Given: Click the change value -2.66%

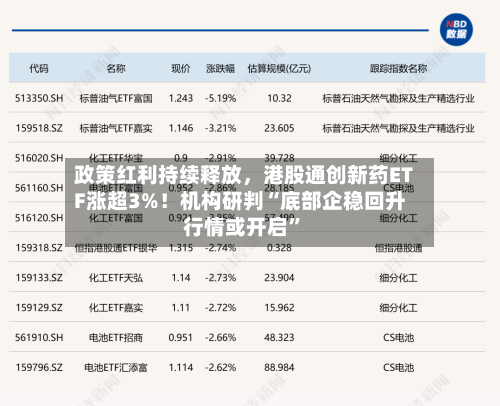Looking at the screenshot, I should click(220, 338).
